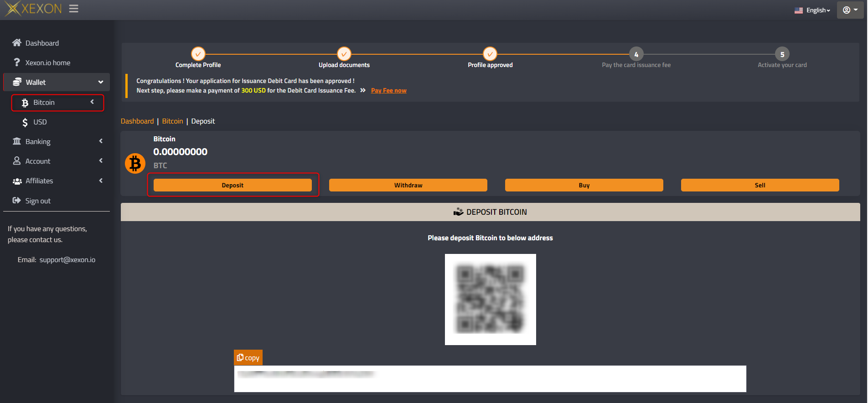Viewport: 868px width, 403px height.
Task: Click the Bitcoin address field
Action: (490, 379)
